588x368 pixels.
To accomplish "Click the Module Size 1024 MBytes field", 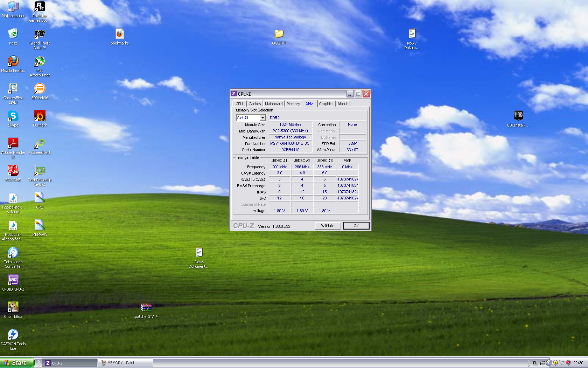I will [x=290, y=124].
